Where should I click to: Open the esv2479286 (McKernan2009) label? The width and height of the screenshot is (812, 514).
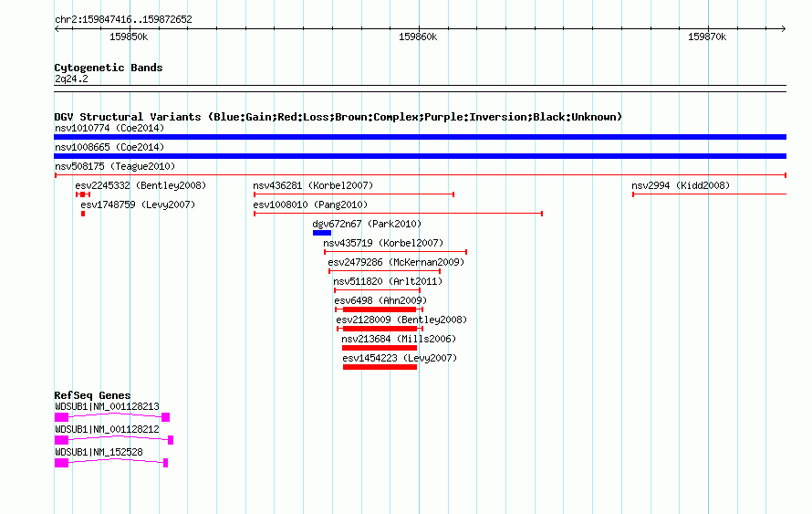tap(396, 262)
